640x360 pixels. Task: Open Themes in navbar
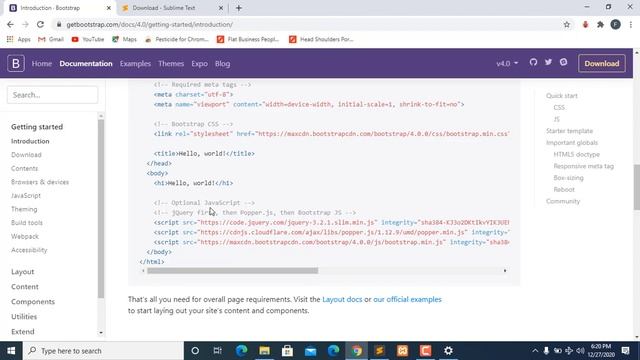pyautogui.click(x=171, y=64)
